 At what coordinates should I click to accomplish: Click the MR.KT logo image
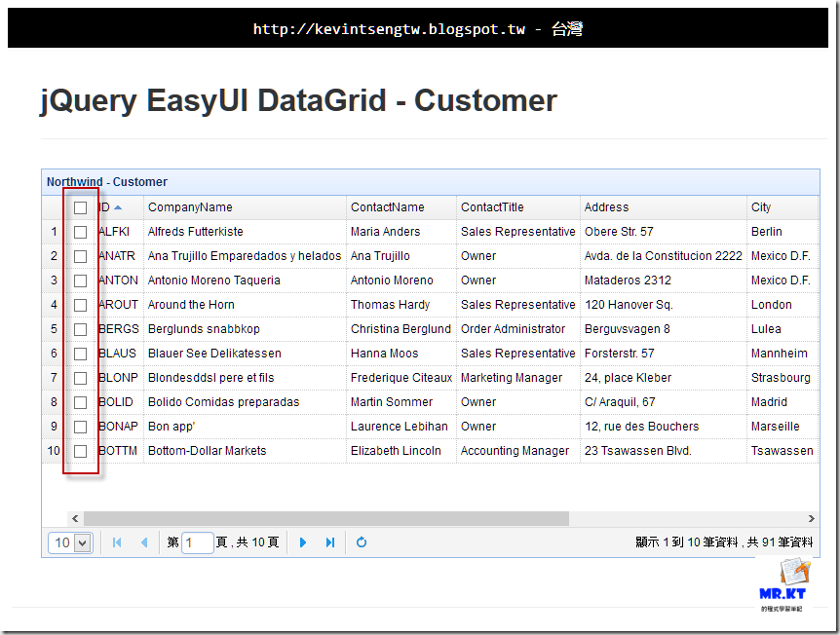(x=783, y=585)
